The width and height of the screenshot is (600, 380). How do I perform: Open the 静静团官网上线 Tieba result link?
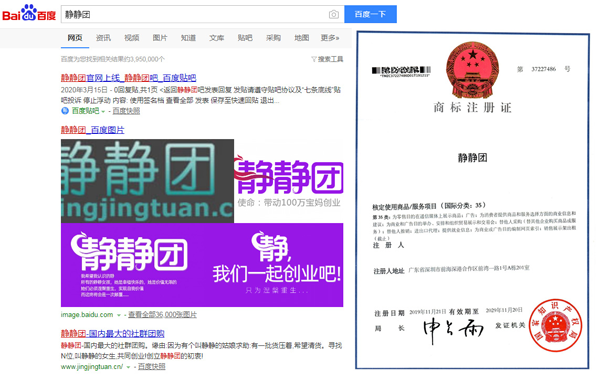click(x=129, y=78)
